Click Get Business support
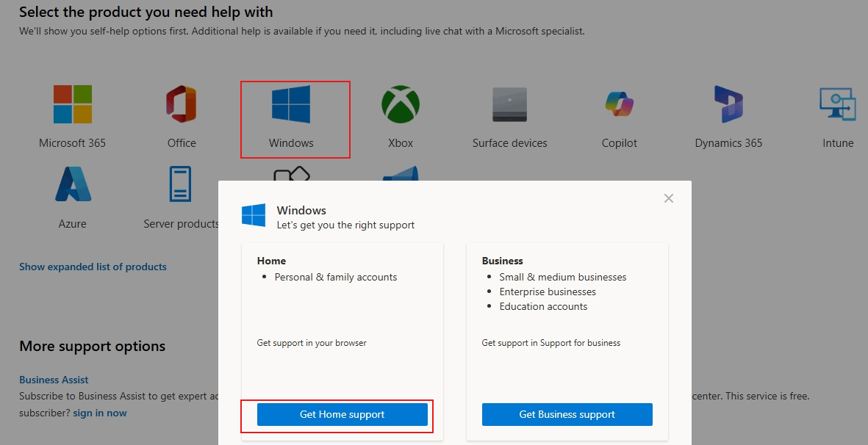Image resolution: width=868 pixels, height=445 pixels. click(566, 414)
